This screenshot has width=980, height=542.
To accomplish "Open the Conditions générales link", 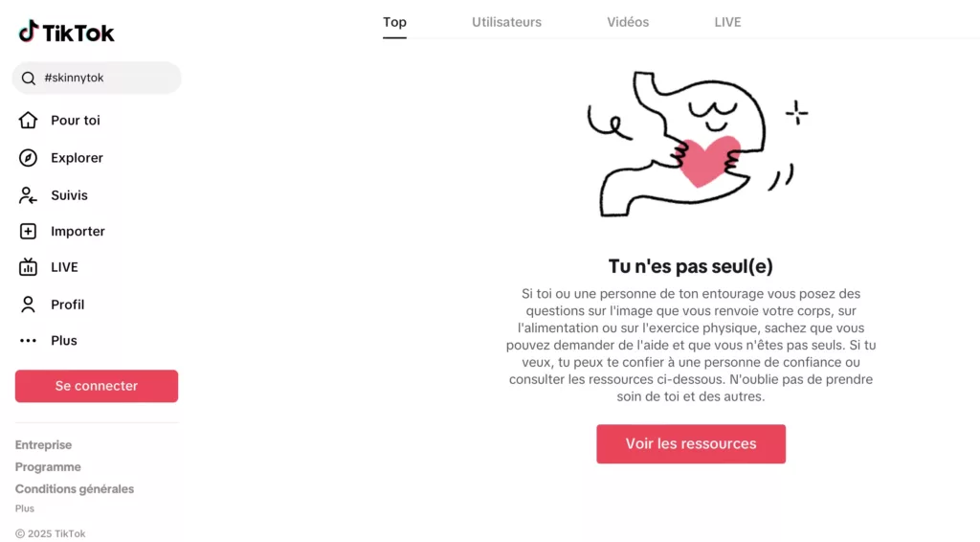I will (75, 489).
